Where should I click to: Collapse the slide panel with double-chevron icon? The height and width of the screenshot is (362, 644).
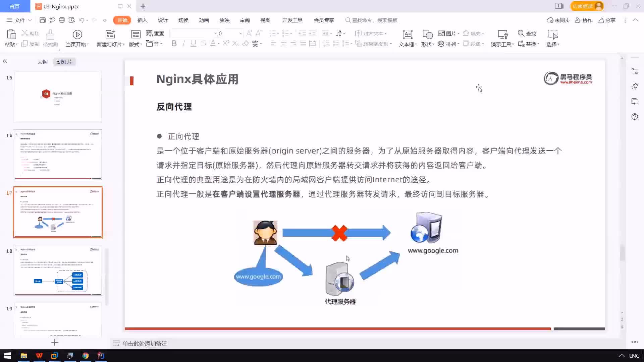click(x=5, y=61)
